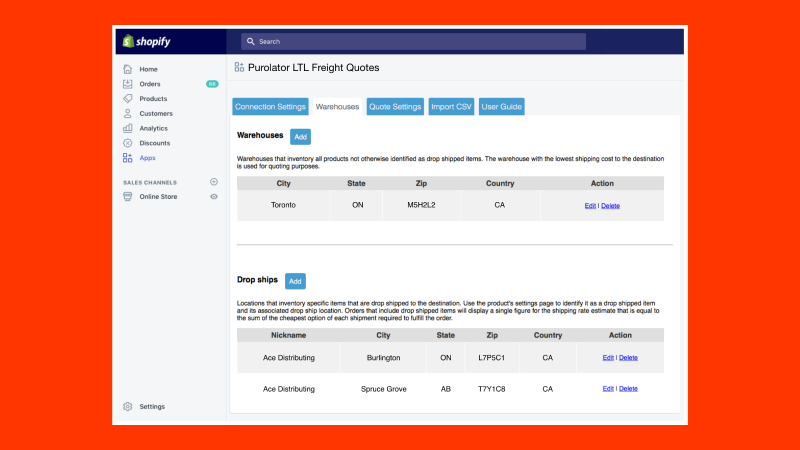Click the Drop ships heading

(x=257, y=280)
